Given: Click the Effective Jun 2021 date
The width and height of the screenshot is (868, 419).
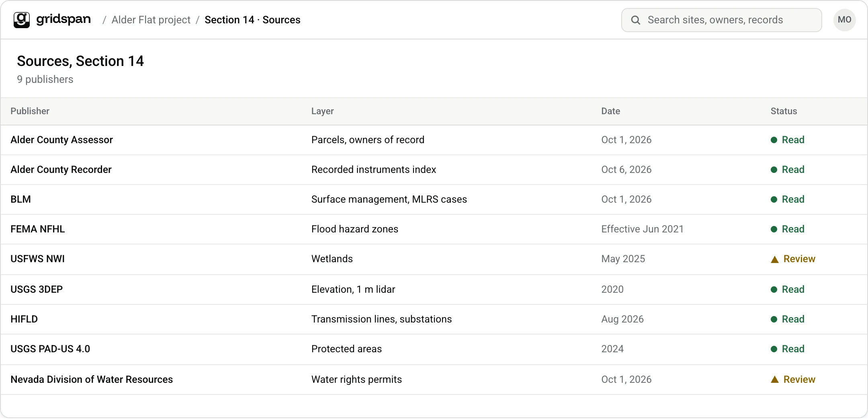Looking at the screenshot, I should point(642,229).
